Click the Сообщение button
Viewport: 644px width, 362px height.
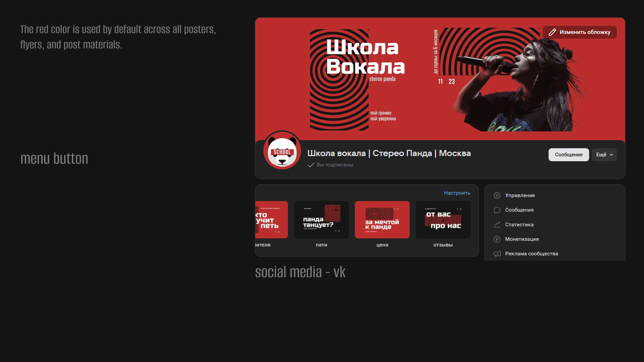(x=569, y=154)
